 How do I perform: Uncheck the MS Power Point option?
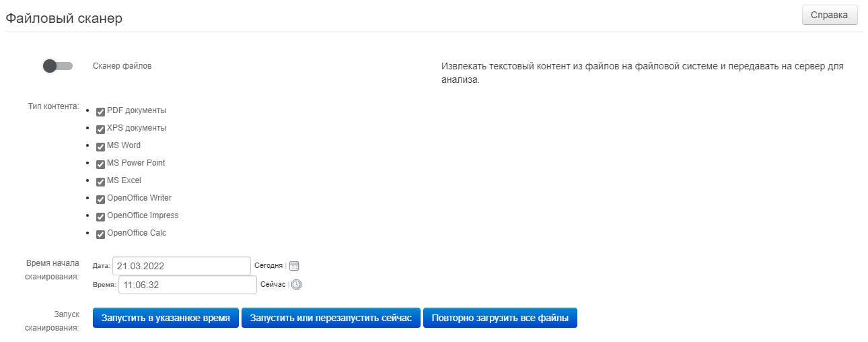(x=101, y=164)
